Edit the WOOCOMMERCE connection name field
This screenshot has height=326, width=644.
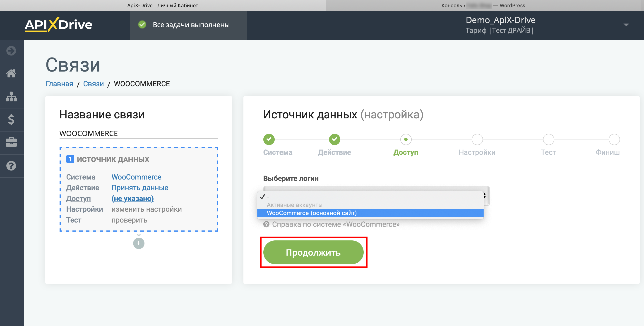tap(139, 134)
